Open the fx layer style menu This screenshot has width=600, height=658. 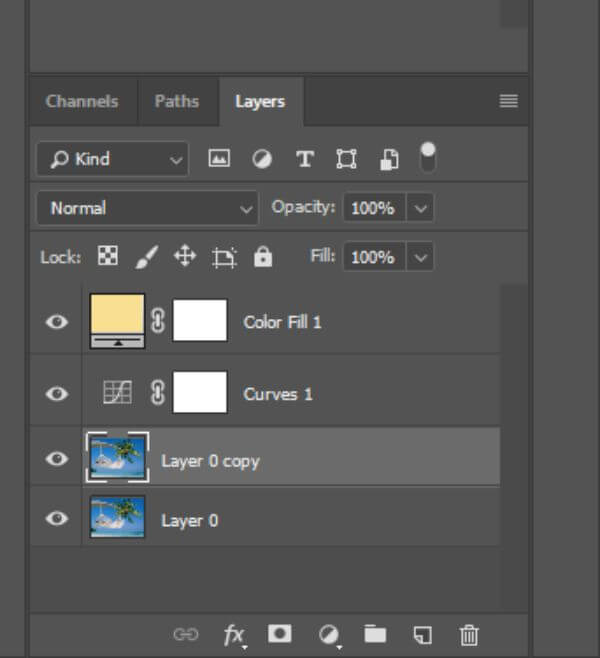click(234, 635)
